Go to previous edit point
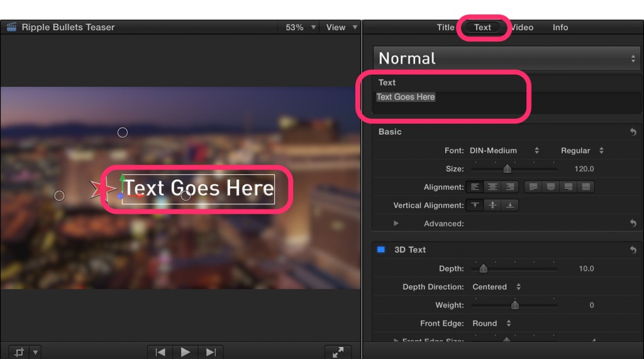Screen dimensions: 644x359 click(160, 352)
